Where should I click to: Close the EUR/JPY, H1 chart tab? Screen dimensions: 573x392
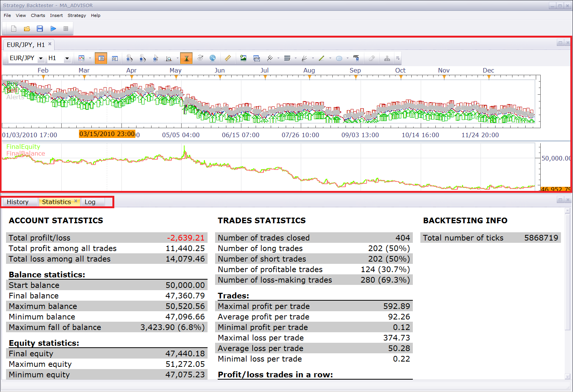click(x=50, y=44)
